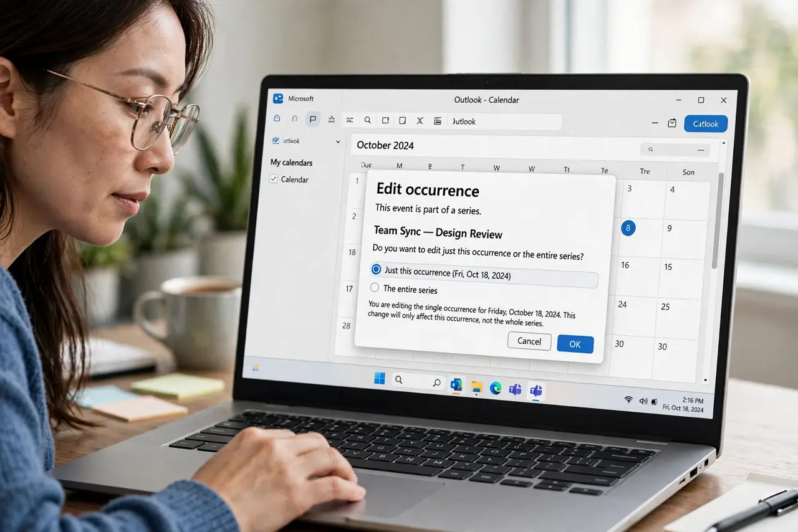
Task: Select 'The entire series' radio option
Action: point(375,288)
